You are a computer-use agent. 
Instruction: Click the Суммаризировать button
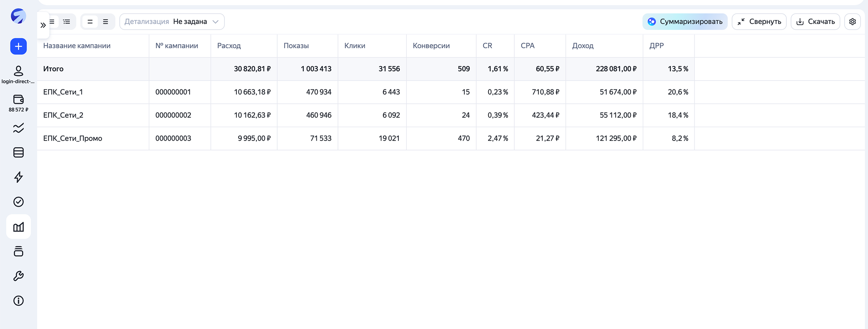pyautogui.click(x=685, y=22)
